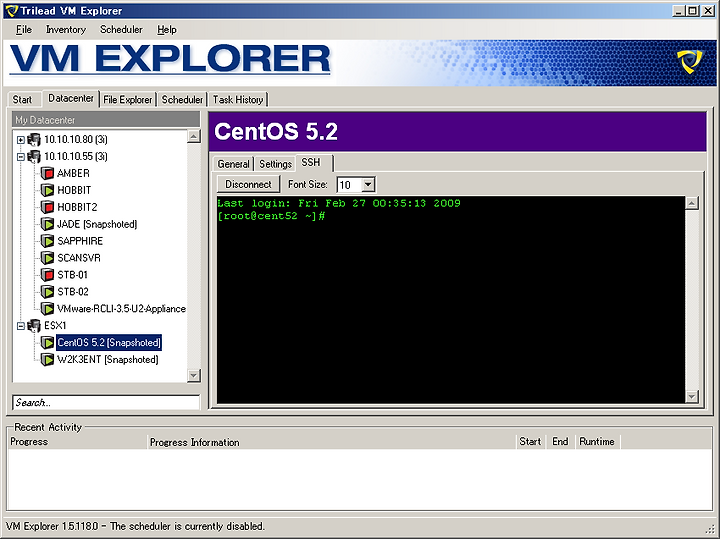Select the SCANSVR virtual machine

pyautogui.click(x=79, y=258)
